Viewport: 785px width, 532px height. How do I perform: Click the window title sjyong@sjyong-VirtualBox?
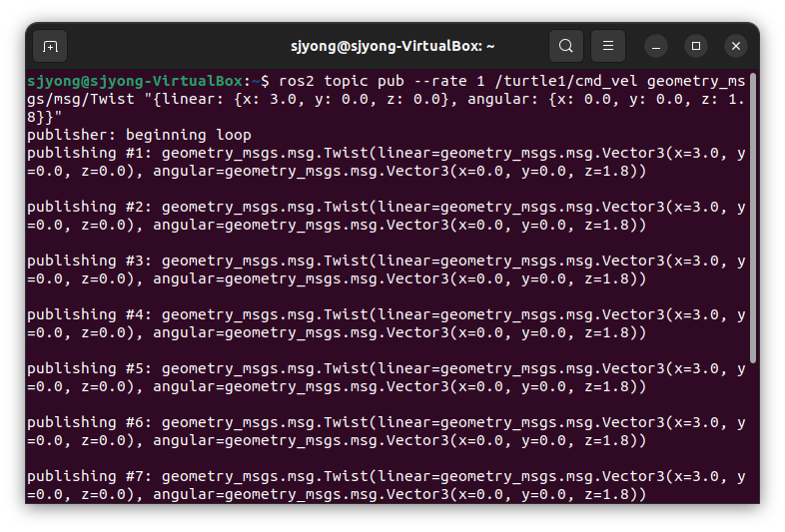click(392, 46)
